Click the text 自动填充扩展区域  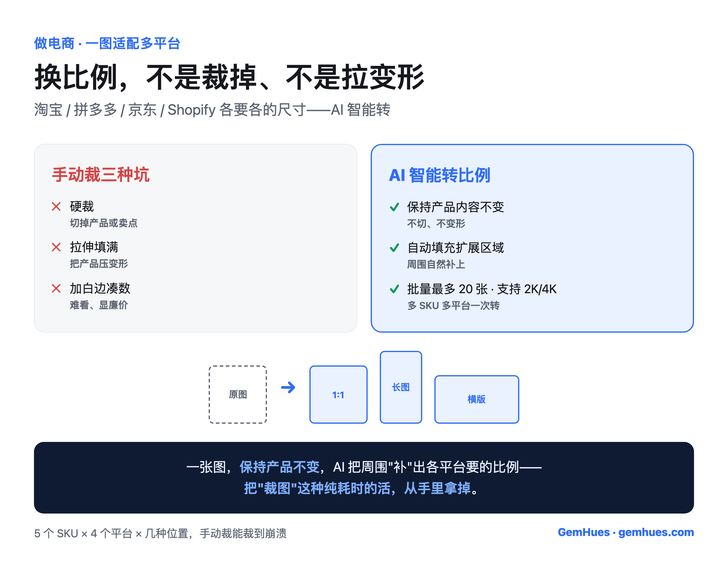click(x=455, y=248)
